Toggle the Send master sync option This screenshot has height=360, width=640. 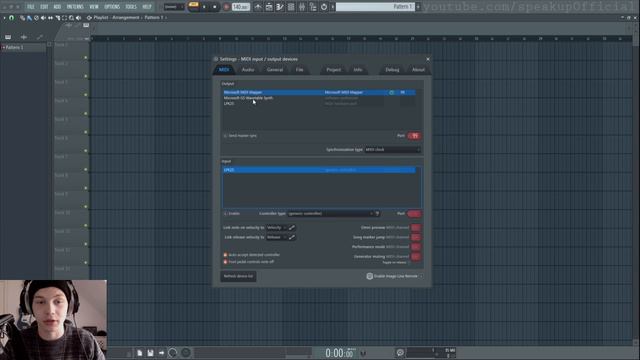(x=240, y=136)
